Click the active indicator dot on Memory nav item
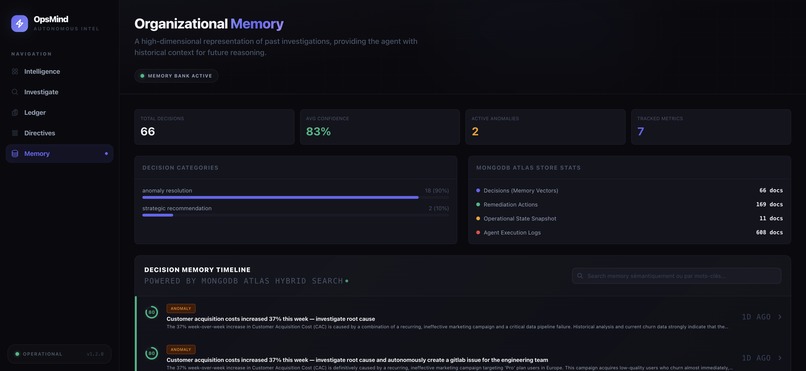The width and height of the screenshot is (806, 371). coord(106,154)
